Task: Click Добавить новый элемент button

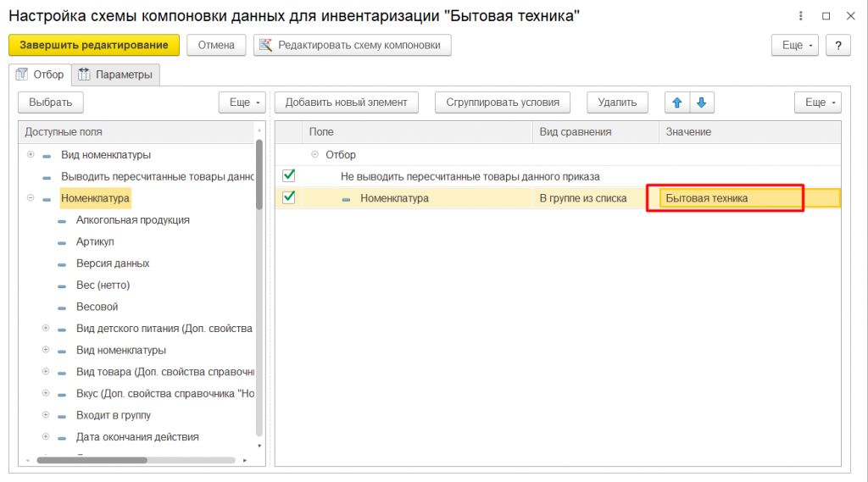Action: click(x=347, y=102)
